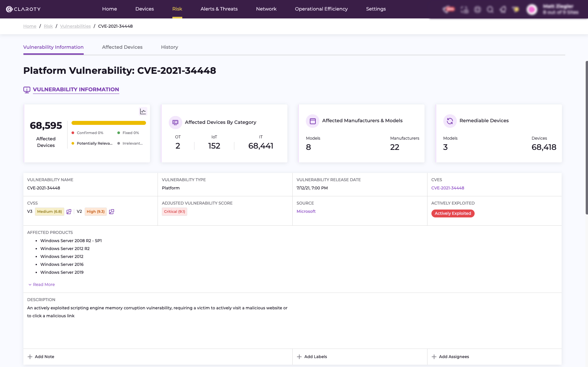Click the Vulnerability Information monitor icon
The image size is (588, 367).
[27, 90]
